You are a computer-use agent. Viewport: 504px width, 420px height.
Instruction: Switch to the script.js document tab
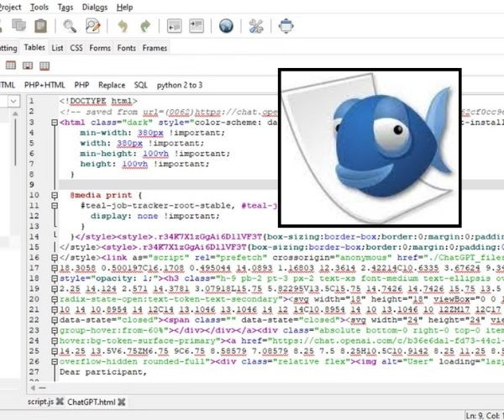tap(40, 402)
